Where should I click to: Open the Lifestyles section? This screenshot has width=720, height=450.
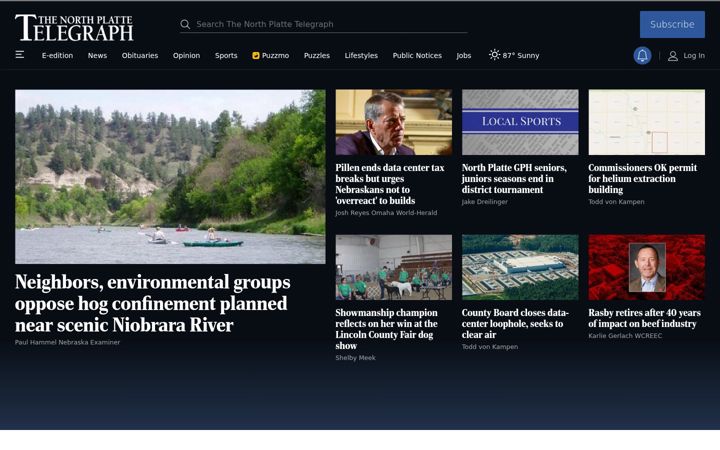pyautogui.click(x=361, y=56)
